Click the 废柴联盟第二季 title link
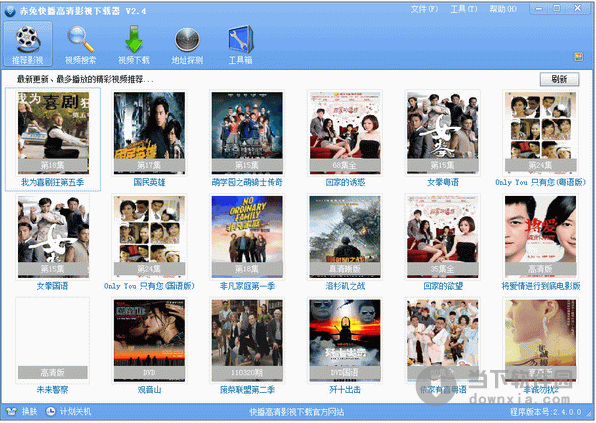 (247, 390)
